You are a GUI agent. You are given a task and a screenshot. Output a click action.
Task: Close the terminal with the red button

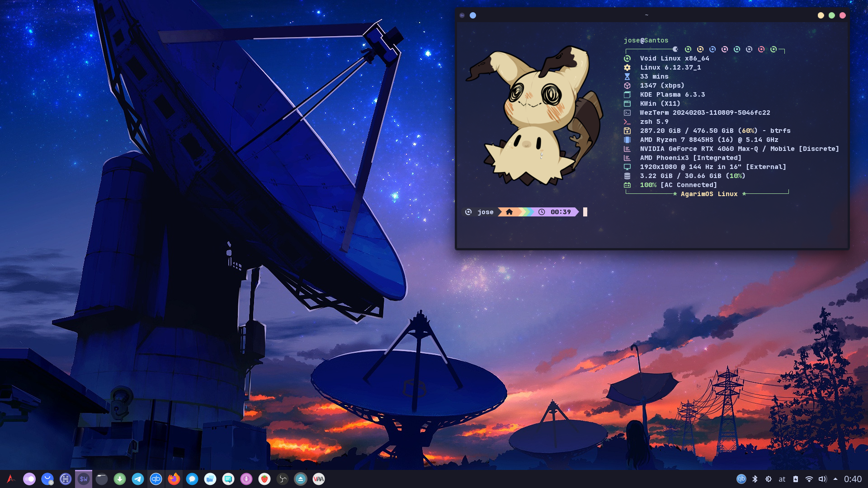click(x=843, y=15)
